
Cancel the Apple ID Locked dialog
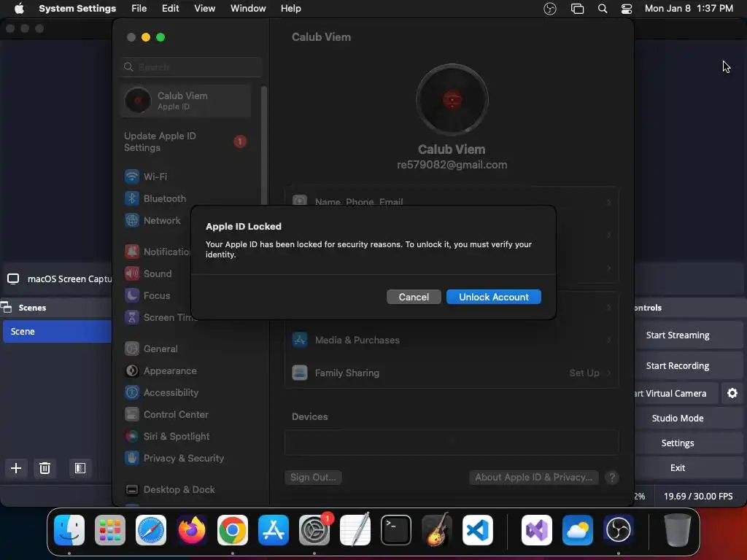[414, 297]
